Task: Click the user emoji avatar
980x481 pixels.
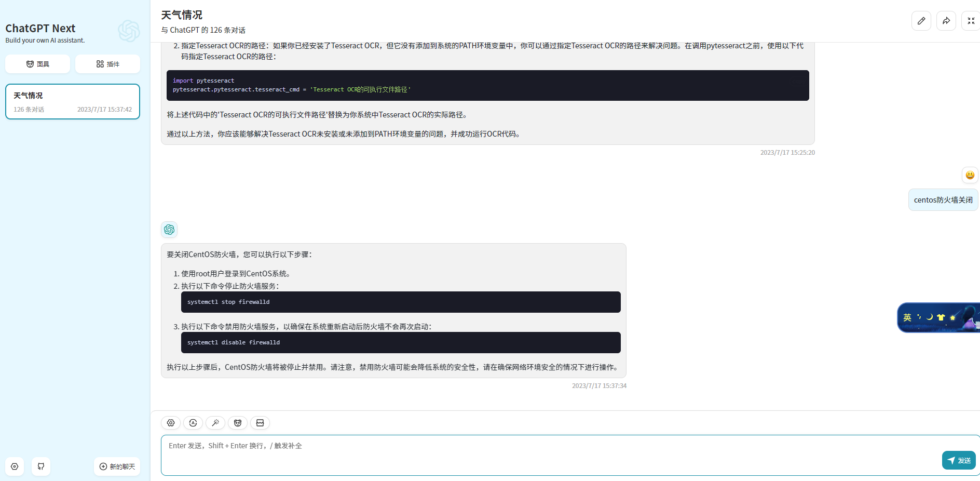Action: click(x=970, y=175)
